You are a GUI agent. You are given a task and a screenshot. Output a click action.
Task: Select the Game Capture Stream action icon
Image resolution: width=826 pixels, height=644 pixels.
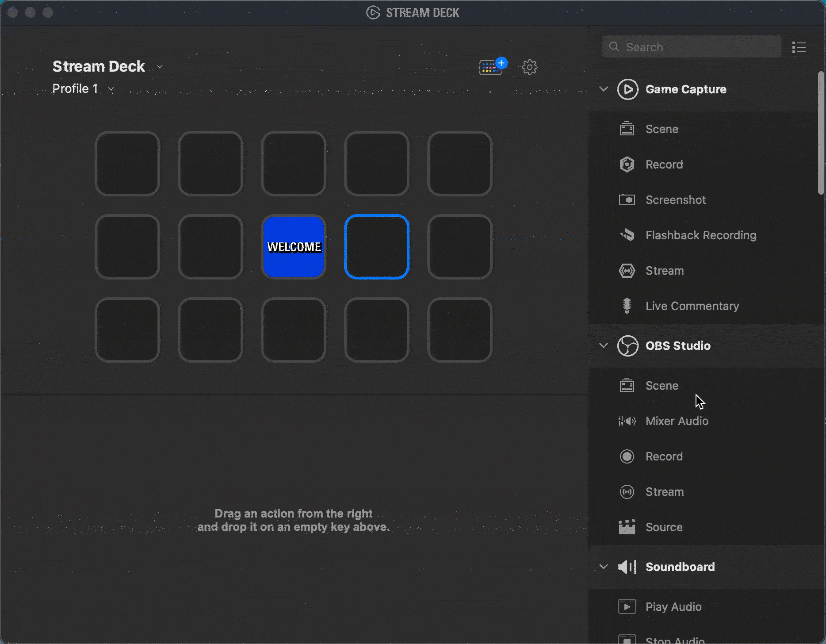coord(627,271)
